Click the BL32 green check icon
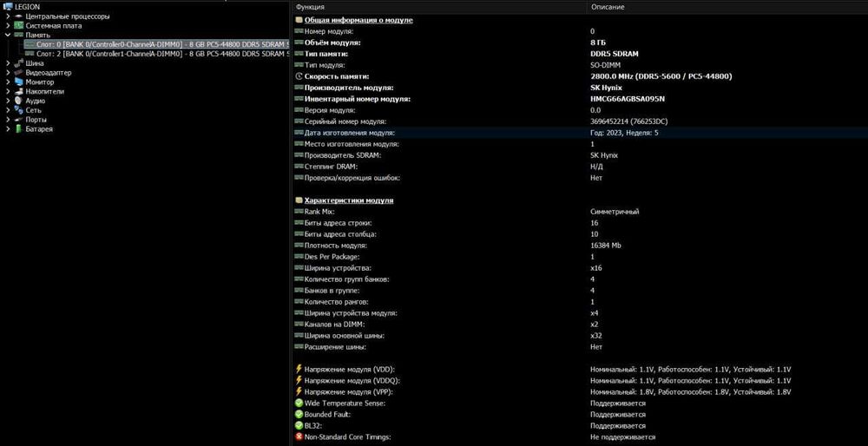 [299, 426]
